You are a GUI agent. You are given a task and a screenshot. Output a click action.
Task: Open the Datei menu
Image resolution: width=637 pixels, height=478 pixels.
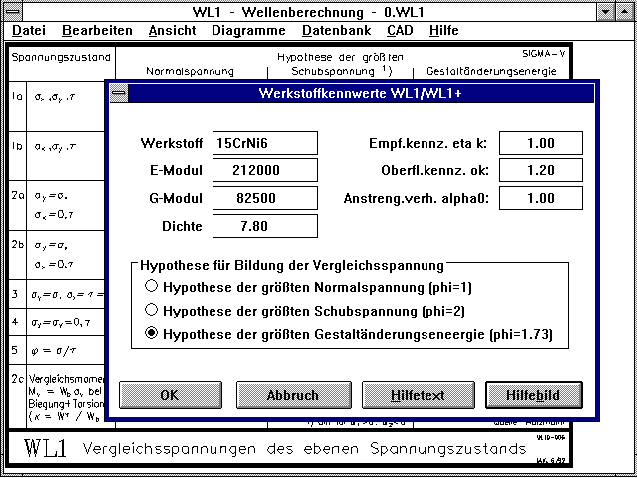click(x=29, y=31)
